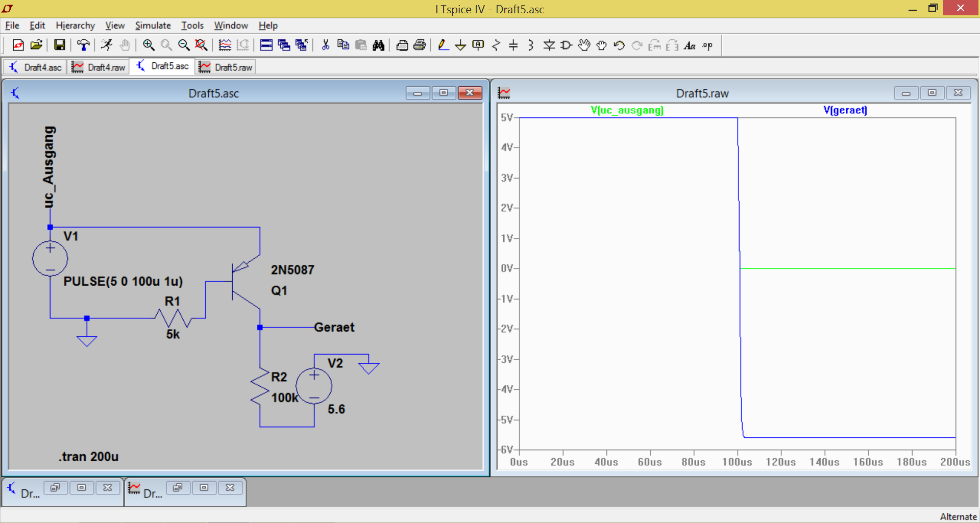980x523 pixels.
Task: Open the View menu
Action: (115, 26)
